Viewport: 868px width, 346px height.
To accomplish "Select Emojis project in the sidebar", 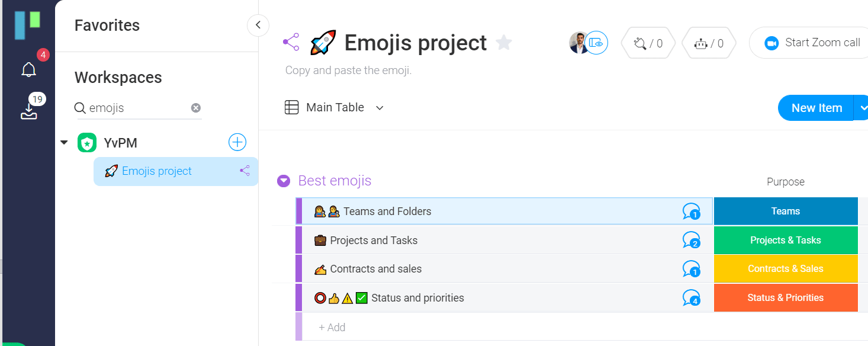I will coord(156,170).
